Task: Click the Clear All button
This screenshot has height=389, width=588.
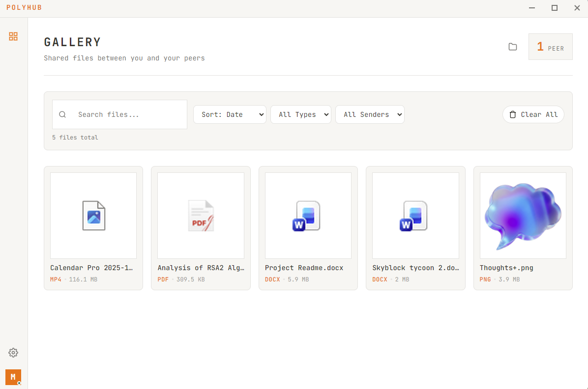Action: 533,114
